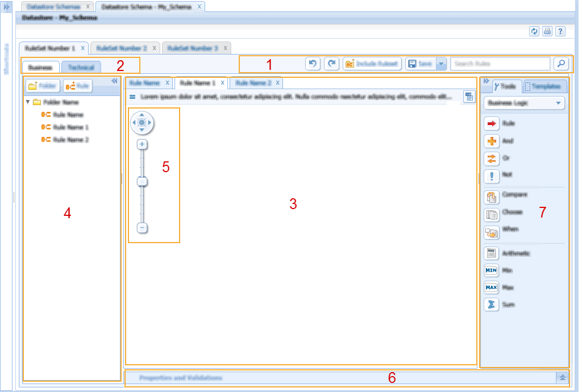Close the RuleSet Number 1 tab
Image resolution: width=582 pixels, height=392 pixels.
pyautogui.click(x=82, y=48)
